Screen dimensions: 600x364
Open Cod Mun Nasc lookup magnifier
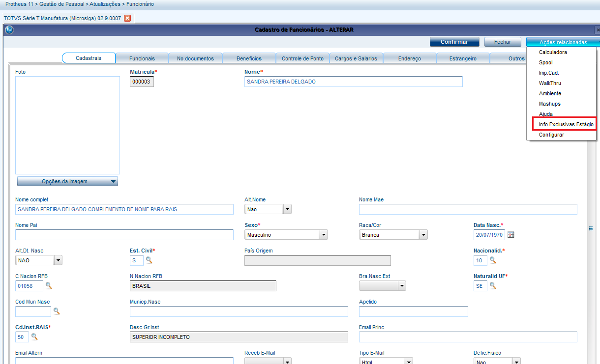click(57, 311)
